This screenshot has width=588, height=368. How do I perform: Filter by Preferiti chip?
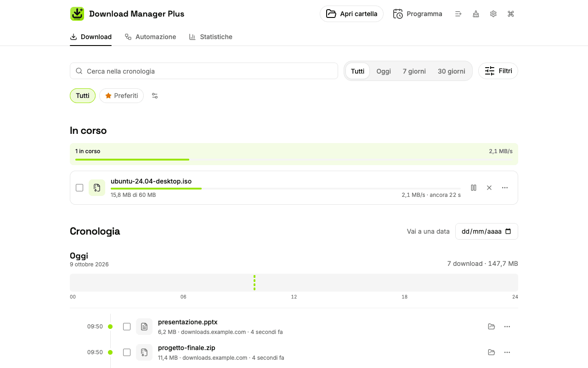(122, 96)
